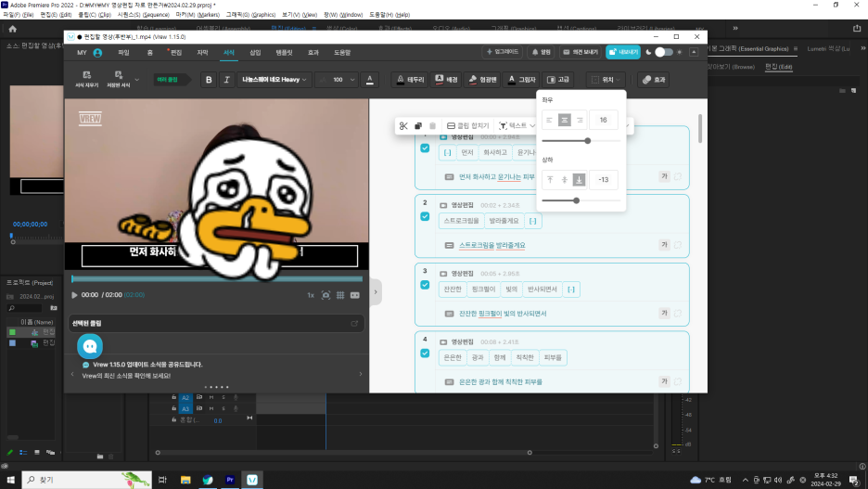The height and width of the screenshot is (489, 868).
Task: Toggle the checkbox on clip 1
Action: 425,148
